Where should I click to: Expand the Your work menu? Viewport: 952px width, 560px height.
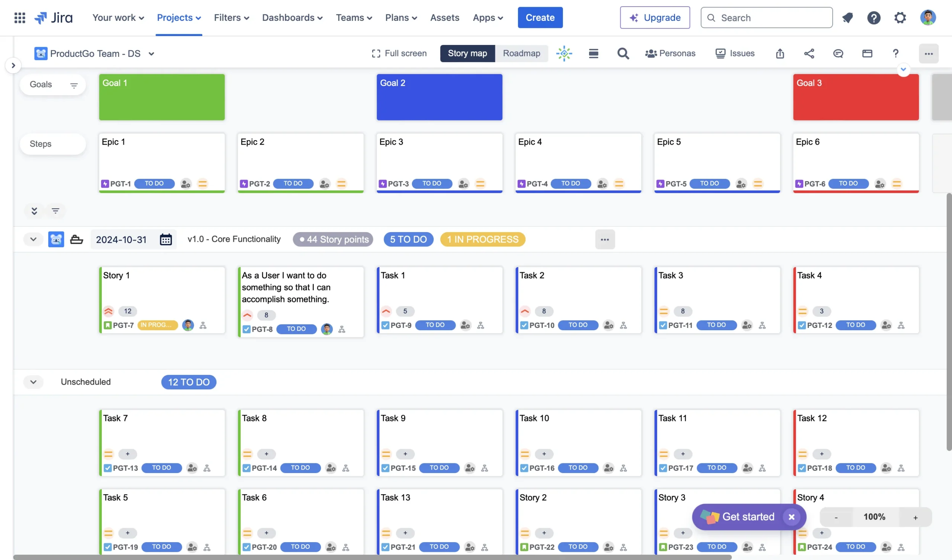(x=118, y=18)
